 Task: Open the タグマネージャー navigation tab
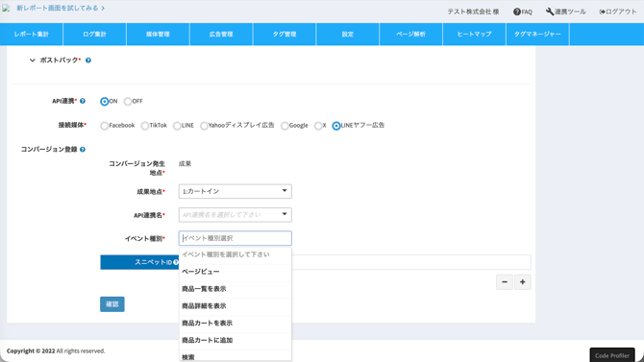tap(537, 34)
